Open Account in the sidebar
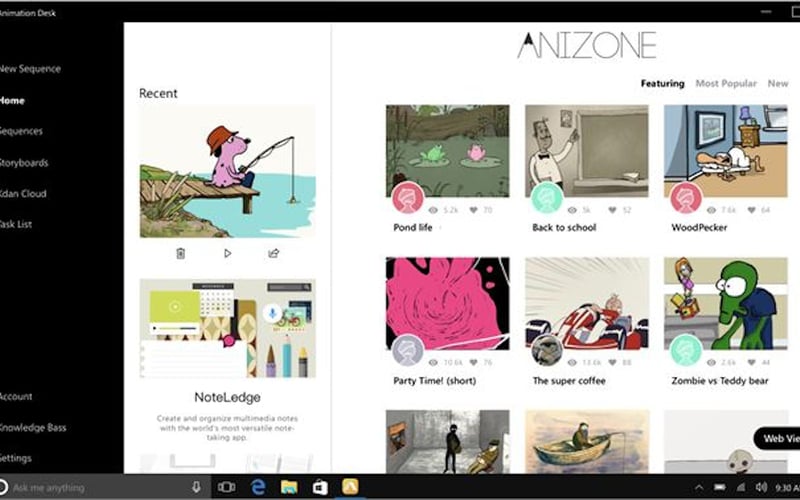The height and width of the screenshot is (500, 800). [16, 396]
